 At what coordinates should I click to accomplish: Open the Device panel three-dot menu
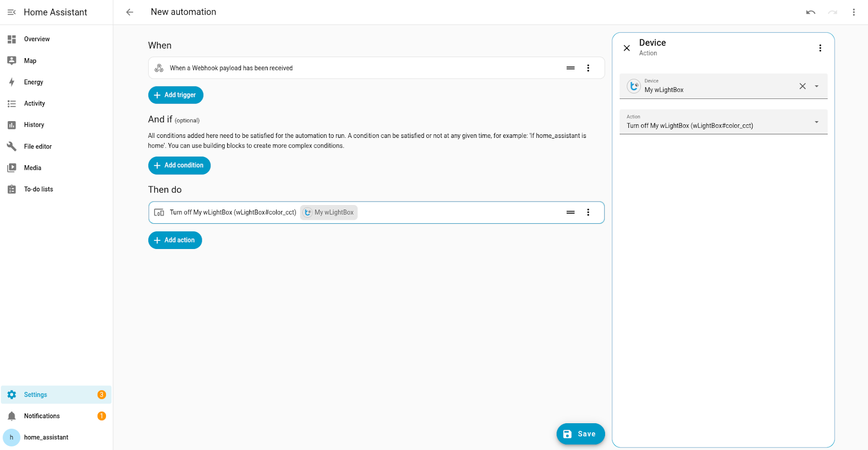pyautogui.click(x=820, y=48)
